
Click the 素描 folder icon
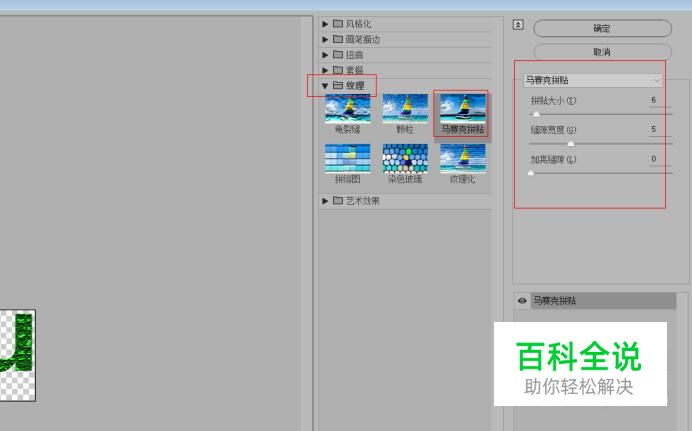[x=338, y=70]
